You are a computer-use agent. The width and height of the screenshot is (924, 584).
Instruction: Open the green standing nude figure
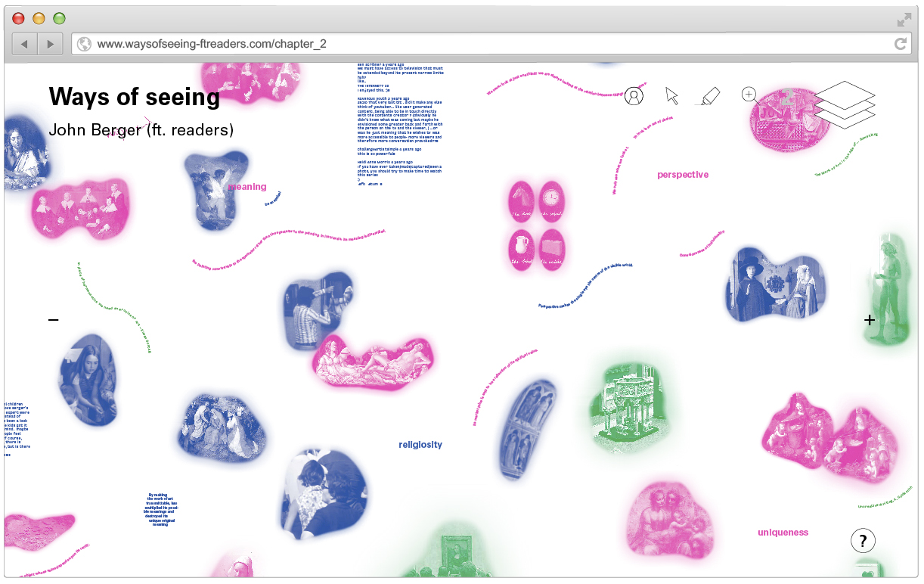[x=887, y=290]
